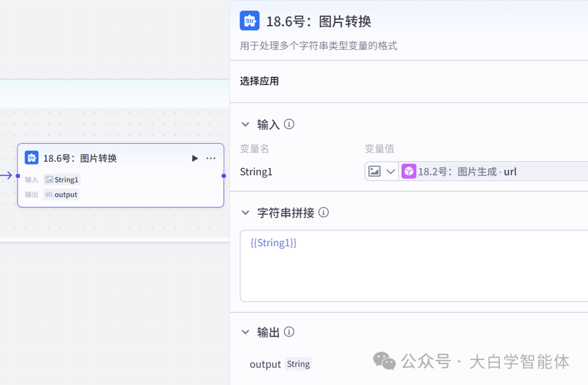Click the image type icon in the String1 value selector
This screenshot has height=385, width=588.
(374, 172)
